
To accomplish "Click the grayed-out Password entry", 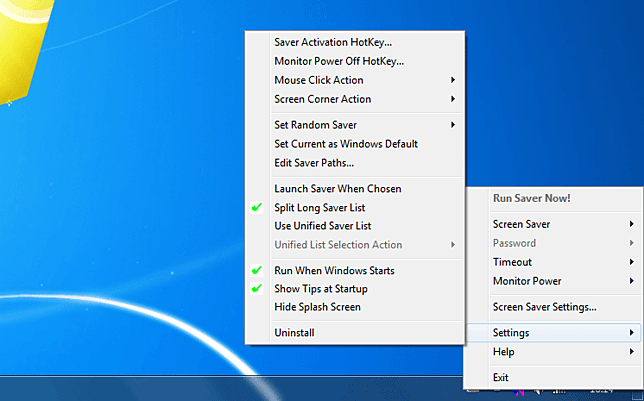I will point(554,243).
